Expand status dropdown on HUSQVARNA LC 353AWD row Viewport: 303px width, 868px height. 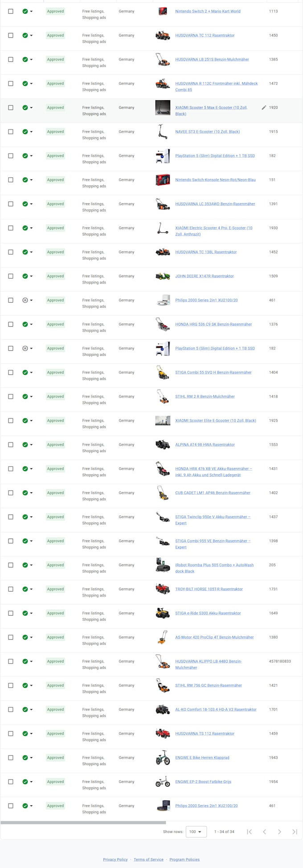click(31, 204)
